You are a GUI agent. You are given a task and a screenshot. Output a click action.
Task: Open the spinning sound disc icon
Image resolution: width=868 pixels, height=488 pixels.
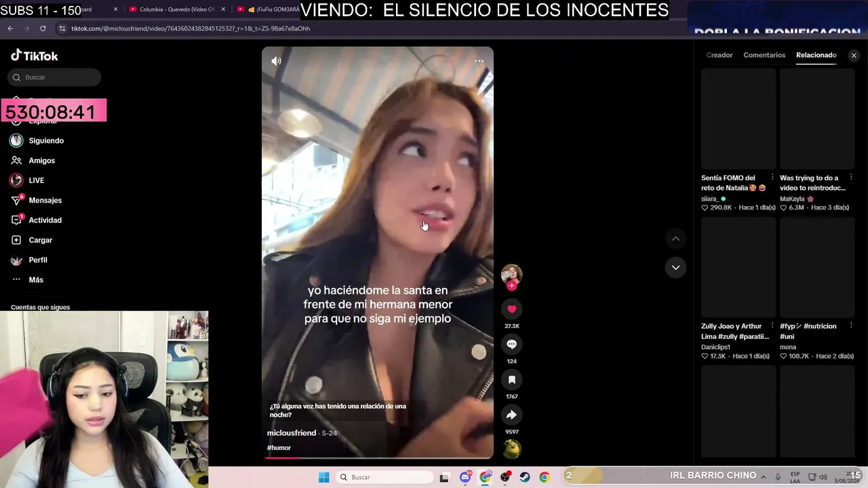(511, 449)
